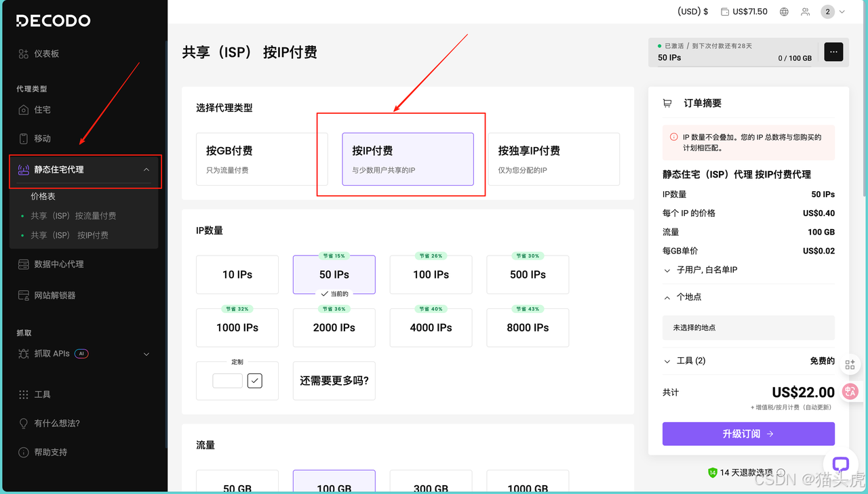Expand the 抓取 APIs sidebar dropdown
Viewport: 868px width, 494px height.
[x=146, y=353]
